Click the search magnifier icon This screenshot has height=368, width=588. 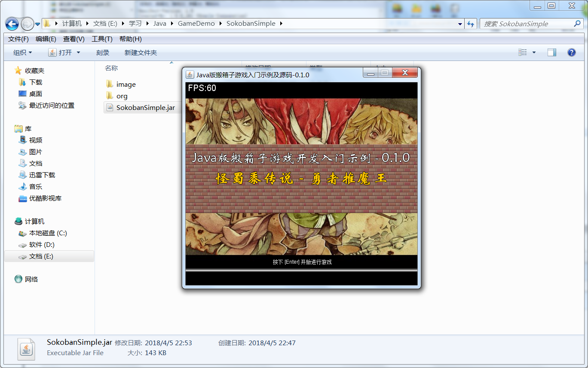tap(577, 24)
